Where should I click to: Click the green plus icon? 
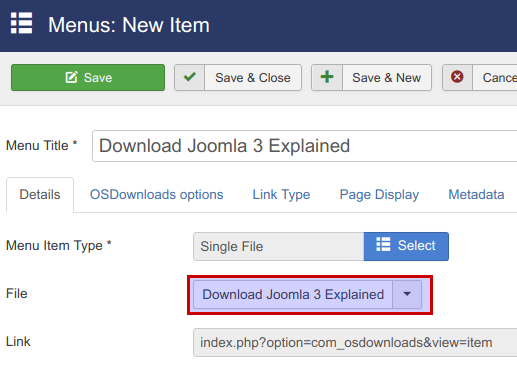pyautogui.click(x=327, y=77)
